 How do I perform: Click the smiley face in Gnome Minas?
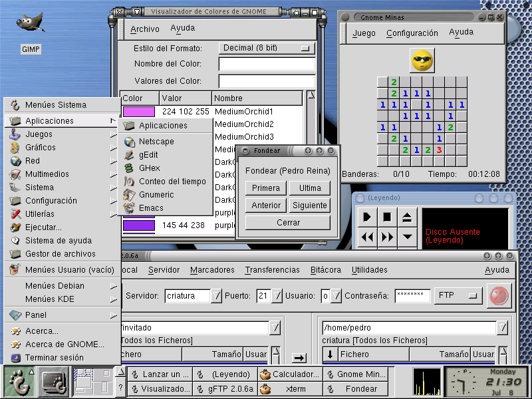tap(422, 61)
